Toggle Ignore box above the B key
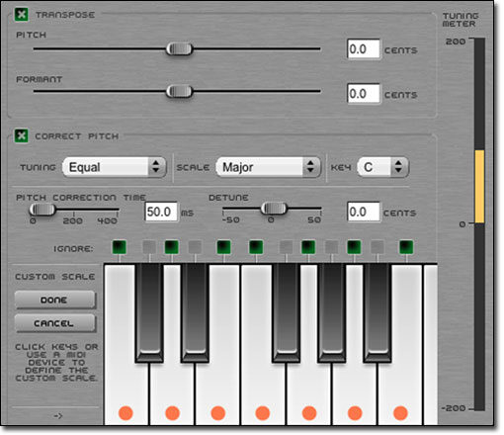 tap(406, 247)
